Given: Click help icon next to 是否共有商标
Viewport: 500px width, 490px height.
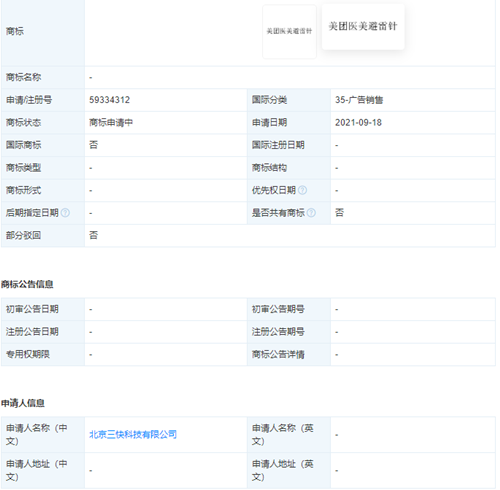Looking at the screenshot, I should 311,213.
